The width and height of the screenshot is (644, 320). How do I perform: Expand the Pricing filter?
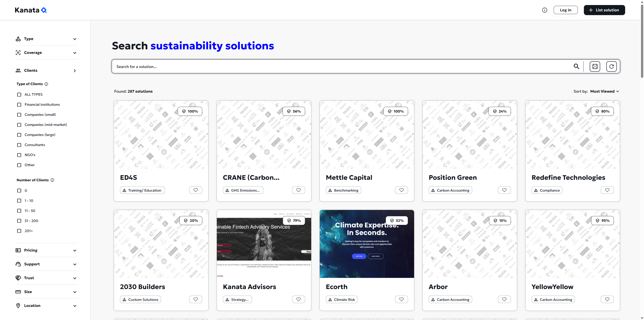click(46, 250)
